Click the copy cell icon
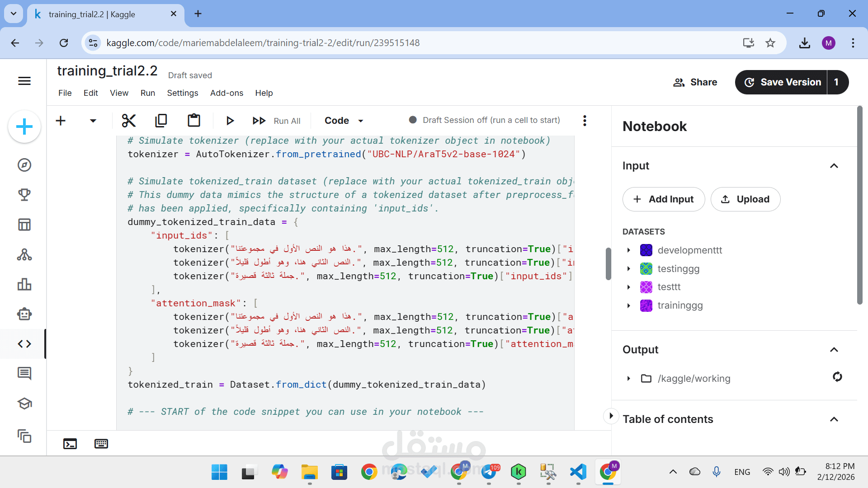 click(x=161, y=121)
